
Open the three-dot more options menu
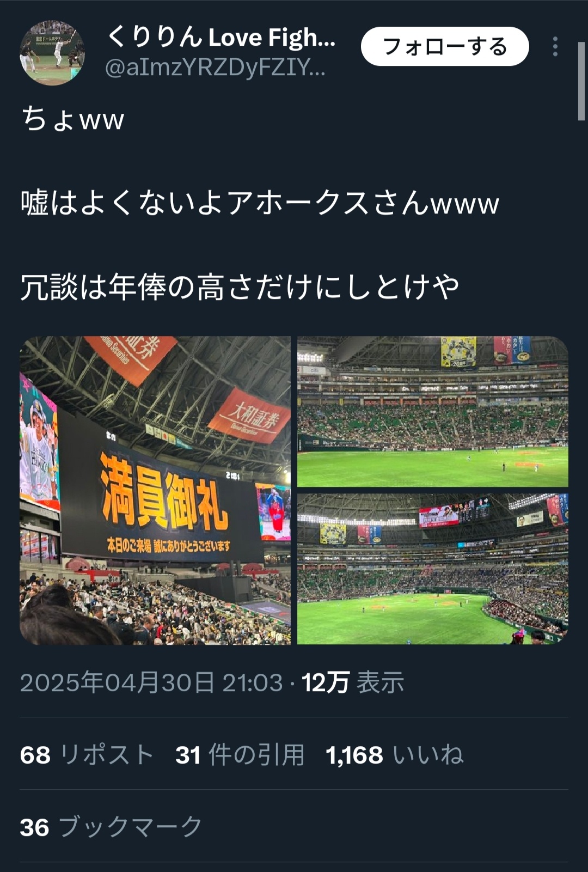[555, 47]
